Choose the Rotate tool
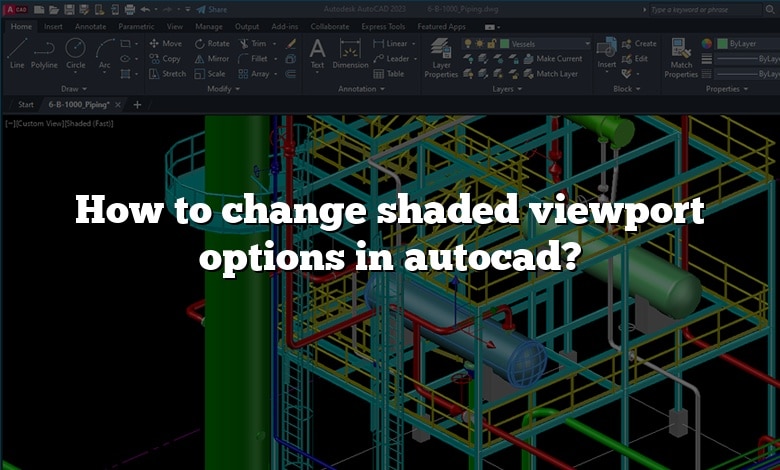Viewport: 780px width, 470px height. tap(212, 44)
